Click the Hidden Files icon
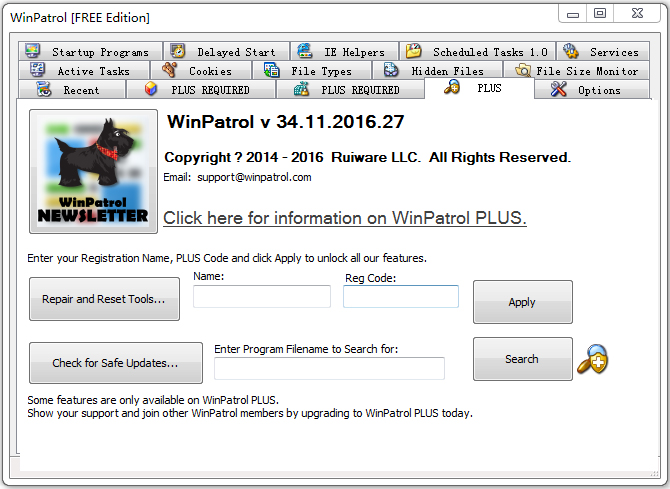 pos(391,70)
